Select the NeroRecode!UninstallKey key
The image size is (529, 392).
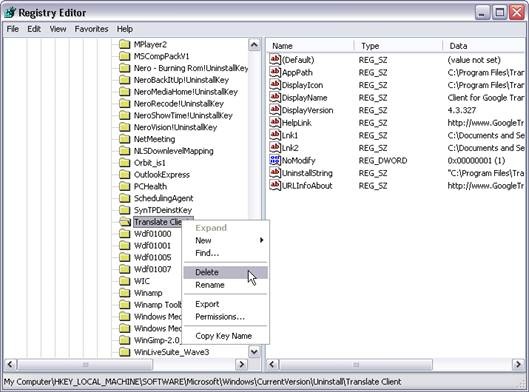[179, 104]
